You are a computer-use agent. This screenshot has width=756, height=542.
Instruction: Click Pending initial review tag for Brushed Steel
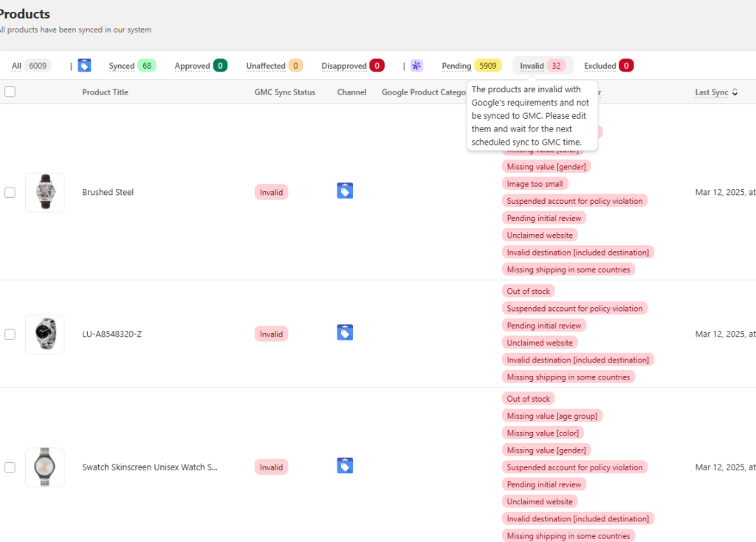(544, 218)
